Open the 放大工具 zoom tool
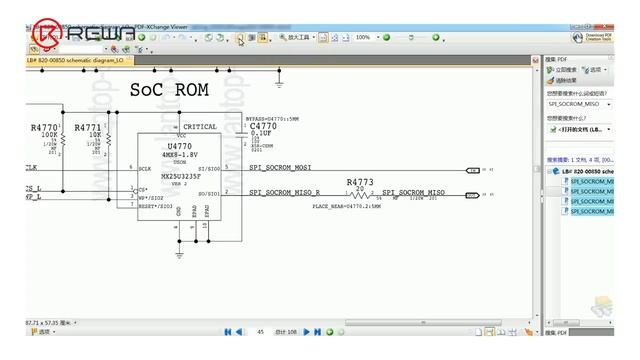 click(x=295, y=38)
